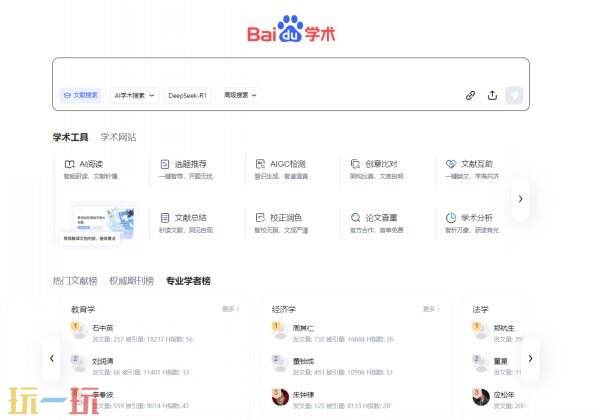Image resolution: width=600 pixels, height=420 pixels.
Task: Select the 专业学者榜 tab
Action: (188, 281)
